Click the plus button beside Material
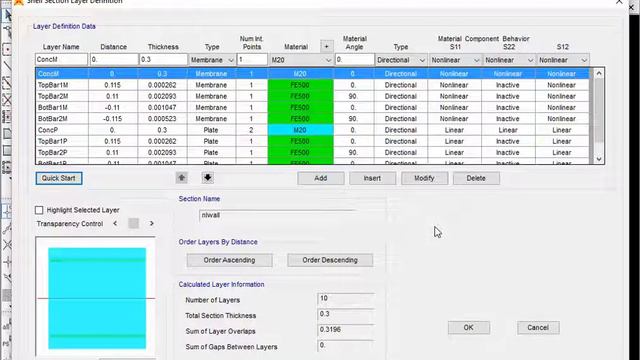640x360 pixels. click(x=327, y=47)
